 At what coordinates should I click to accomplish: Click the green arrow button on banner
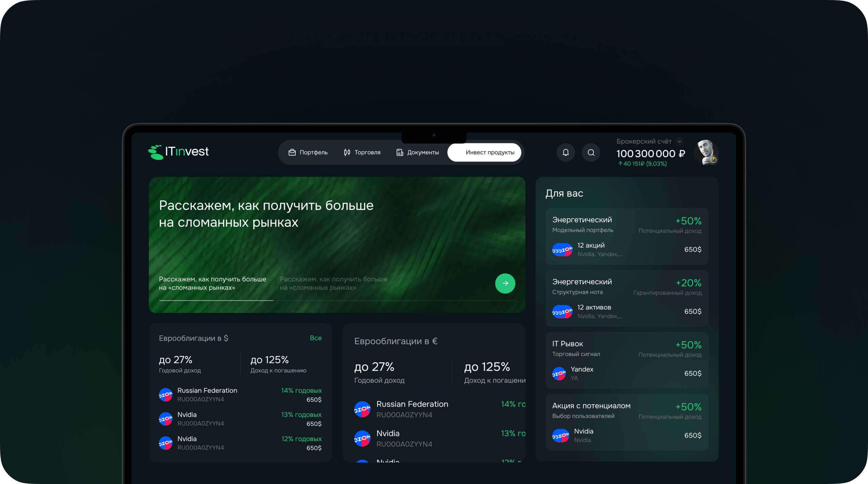click(505, 283)
